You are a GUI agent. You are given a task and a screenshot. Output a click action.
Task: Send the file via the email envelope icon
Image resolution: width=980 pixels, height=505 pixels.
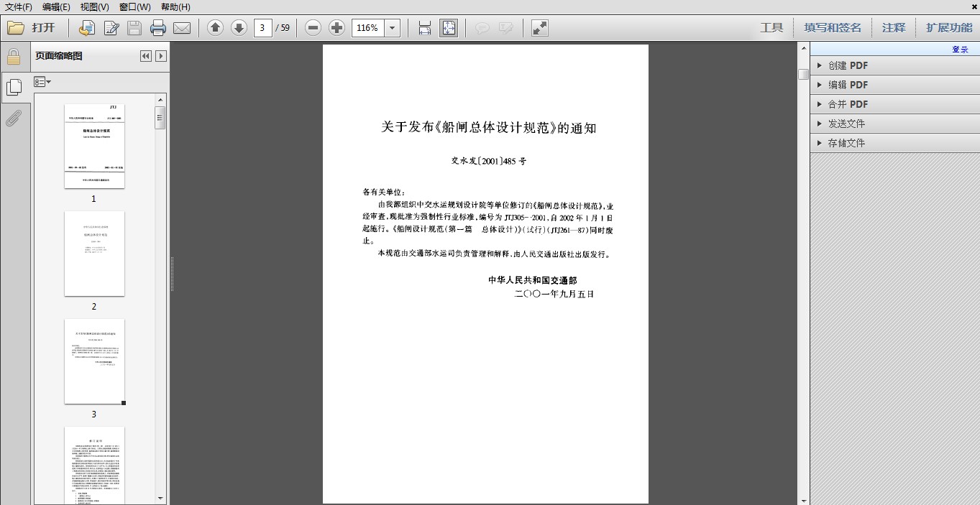click(x=182, y=28)
